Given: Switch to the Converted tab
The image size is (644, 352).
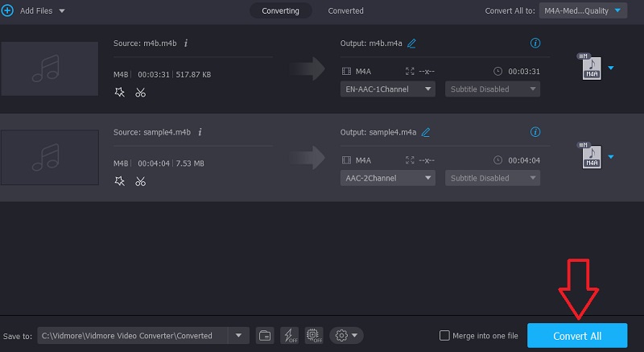Looking at the screenshot, I should (x=345, y=10).
